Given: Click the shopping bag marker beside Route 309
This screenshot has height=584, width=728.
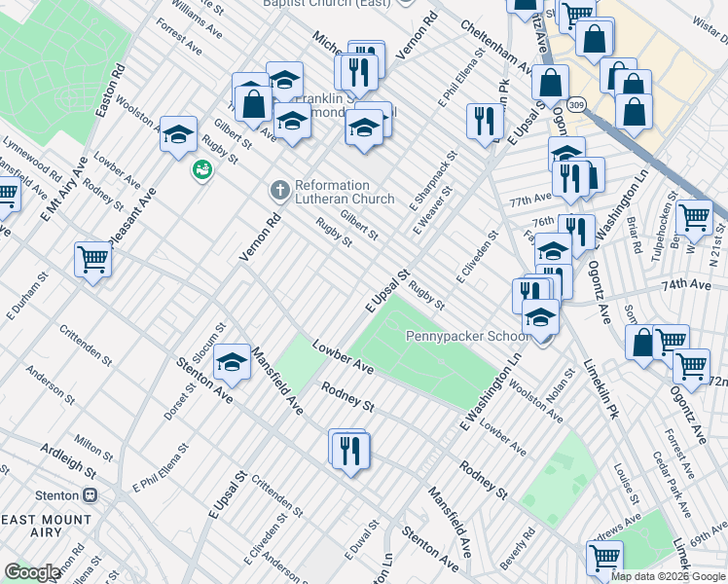Looking at the screenshot, I should click(550, 84).
